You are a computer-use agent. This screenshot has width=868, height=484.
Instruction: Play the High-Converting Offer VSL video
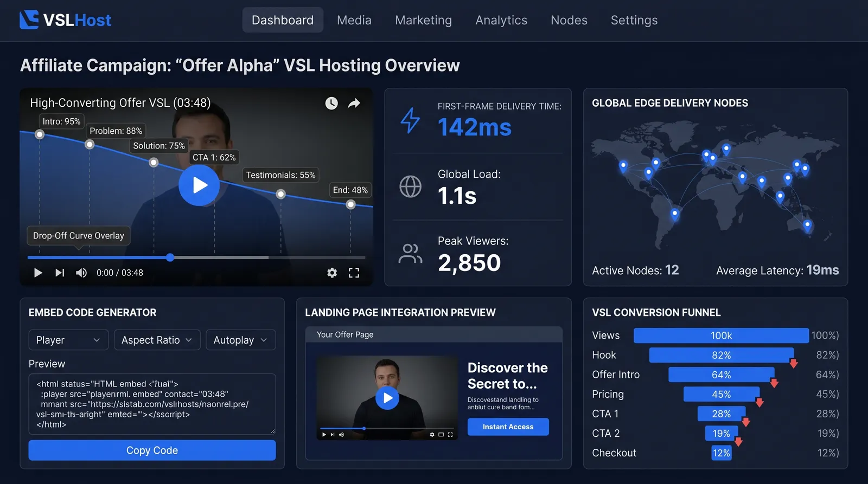pos(199,185)
